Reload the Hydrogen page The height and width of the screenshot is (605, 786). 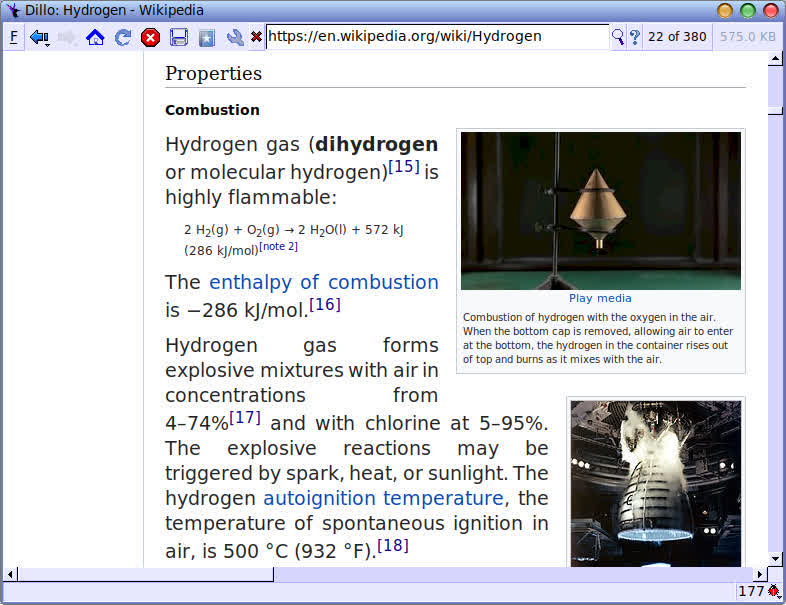[123, 38]
